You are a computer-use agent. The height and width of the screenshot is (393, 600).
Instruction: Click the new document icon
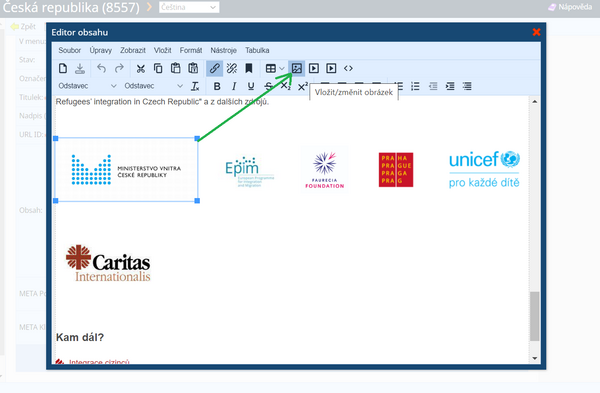[x=63, y=68]
